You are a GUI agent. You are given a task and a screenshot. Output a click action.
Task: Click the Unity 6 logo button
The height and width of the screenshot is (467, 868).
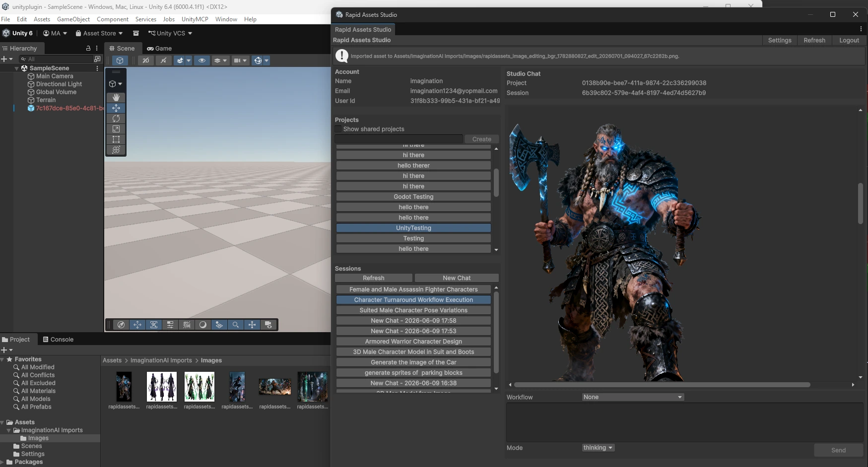coord(17,33)
